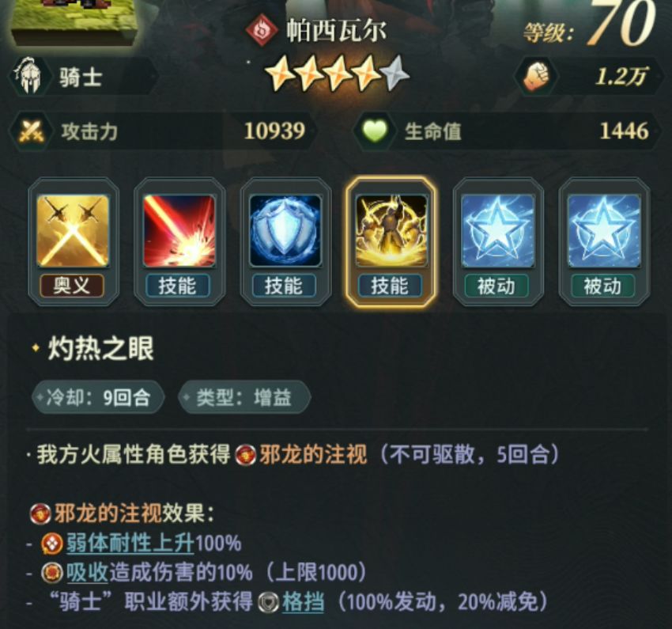Select the red beam 技能 skill icon
Image resolution: width=672 pixels, height=629 pixels.
(x=179, y=231)
